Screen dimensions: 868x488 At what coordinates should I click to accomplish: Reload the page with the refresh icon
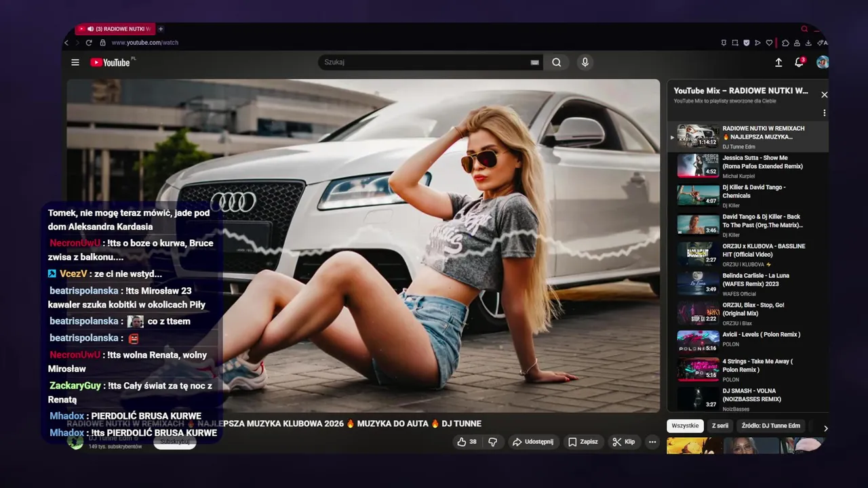89,43
